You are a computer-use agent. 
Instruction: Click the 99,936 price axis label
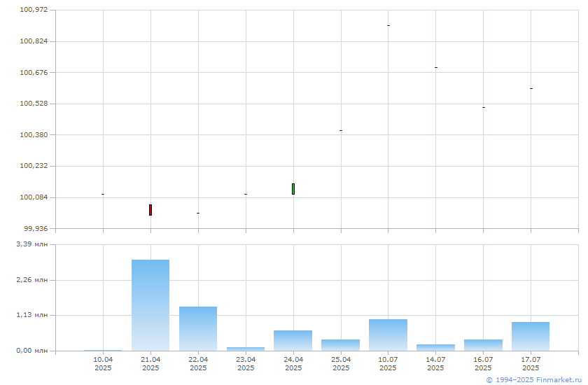click(36, 228)
